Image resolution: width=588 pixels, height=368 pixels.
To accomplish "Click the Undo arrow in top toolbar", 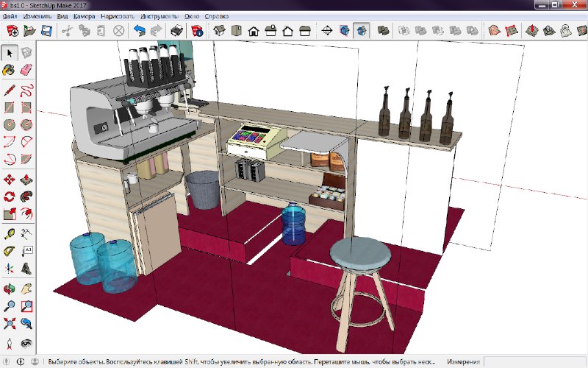I will point(139,31).
